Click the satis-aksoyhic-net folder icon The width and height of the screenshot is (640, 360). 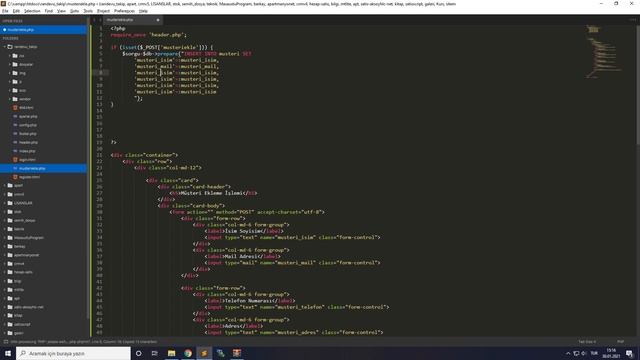[x=10, y=307]
